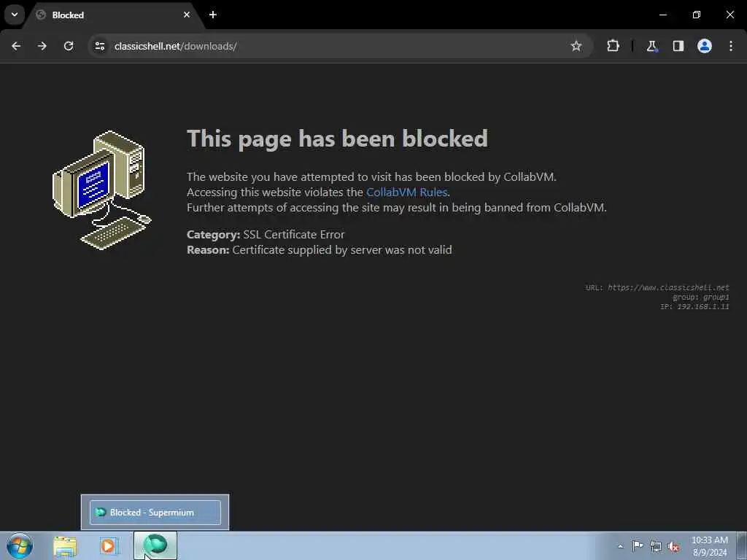This screenshot has height=560, width=747.
Task: Open the browser three-dot menu
Action: point(731,46)
